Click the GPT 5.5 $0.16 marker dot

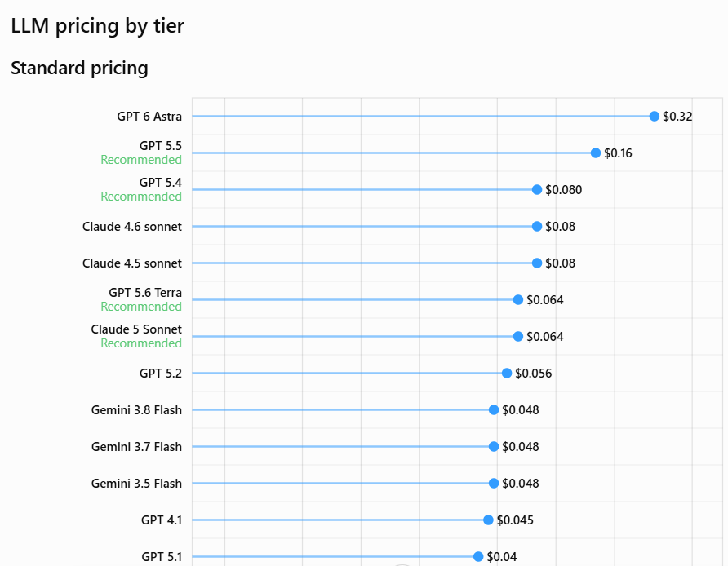click(x=596, y=153)
